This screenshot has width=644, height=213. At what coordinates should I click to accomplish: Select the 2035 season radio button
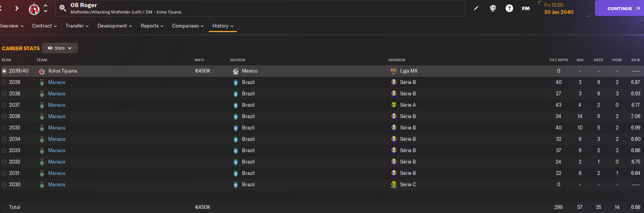[5, 128]
